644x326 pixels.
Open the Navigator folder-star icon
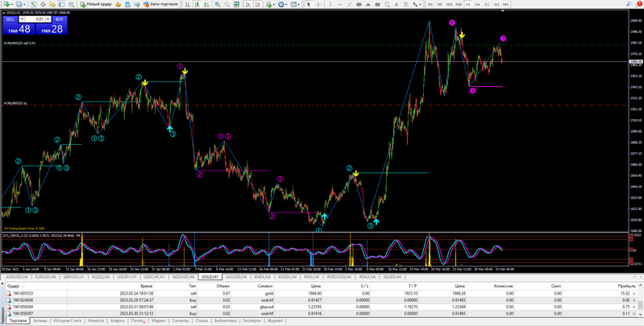(x=52, y=5)
